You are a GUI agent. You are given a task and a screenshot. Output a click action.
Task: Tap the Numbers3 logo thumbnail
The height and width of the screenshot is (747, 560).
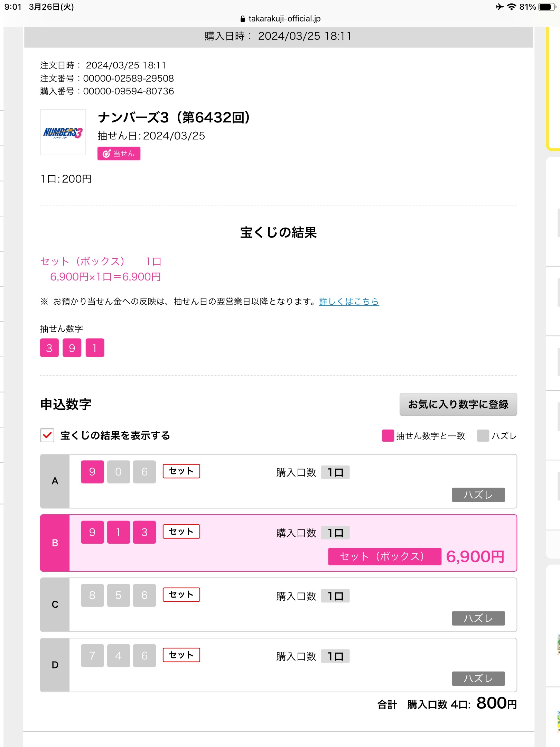63,132
